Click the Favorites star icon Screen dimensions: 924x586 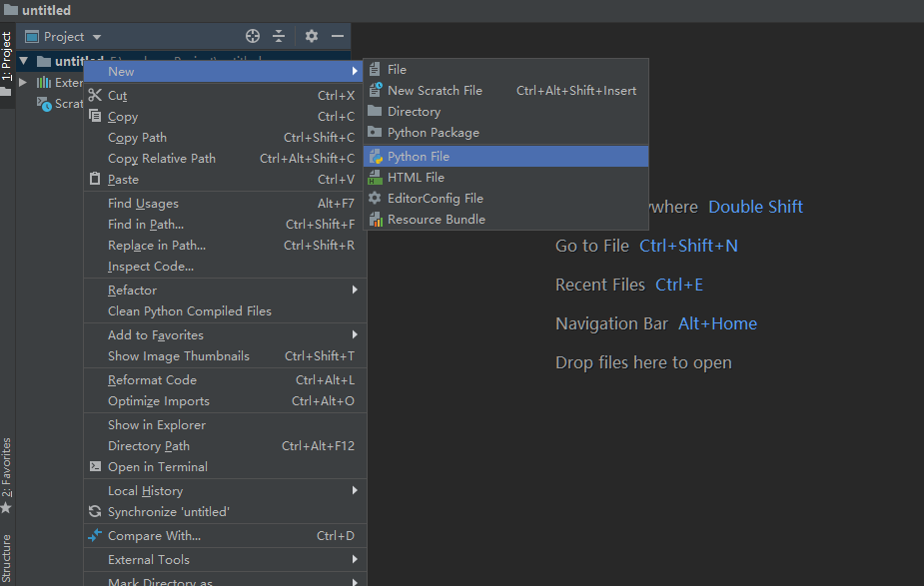pyautogui.click(x=6, y=508)
